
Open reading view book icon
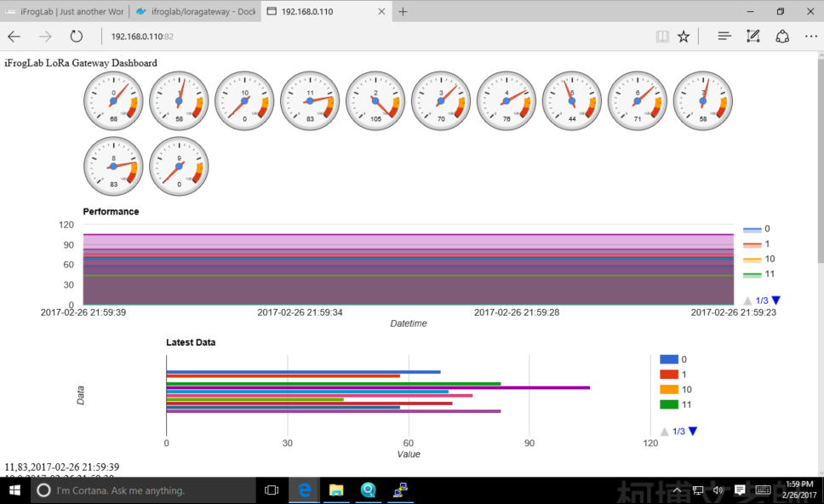[662, 37]
